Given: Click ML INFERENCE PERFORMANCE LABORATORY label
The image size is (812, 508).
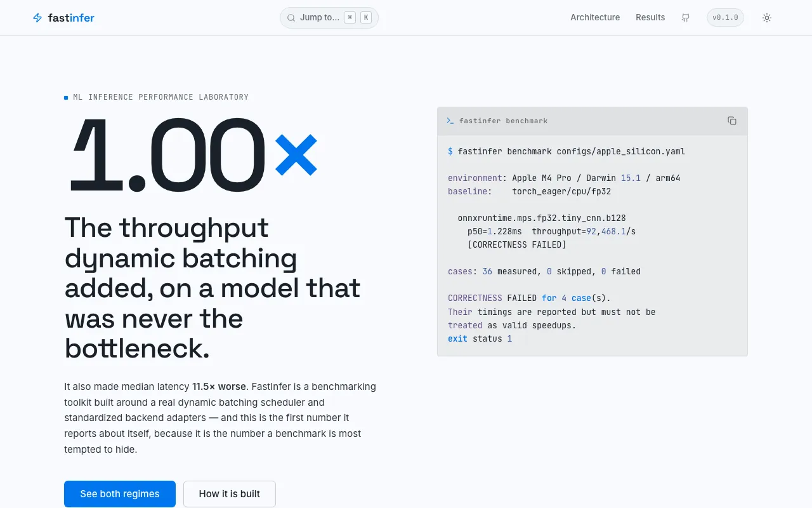Looking at the screenshot, I should click(160, 97).
